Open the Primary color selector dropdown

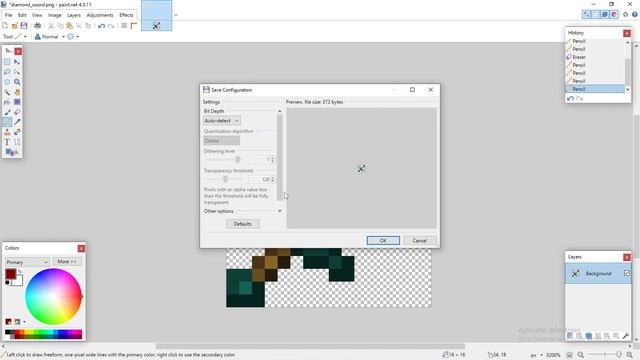coord(27,262)
